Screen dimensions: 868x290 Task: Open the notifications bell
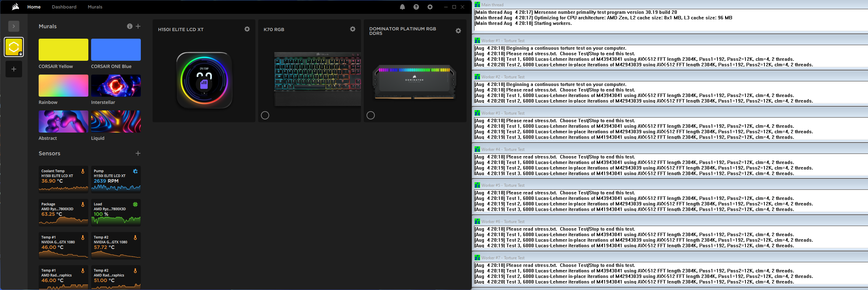coord(402,7)
